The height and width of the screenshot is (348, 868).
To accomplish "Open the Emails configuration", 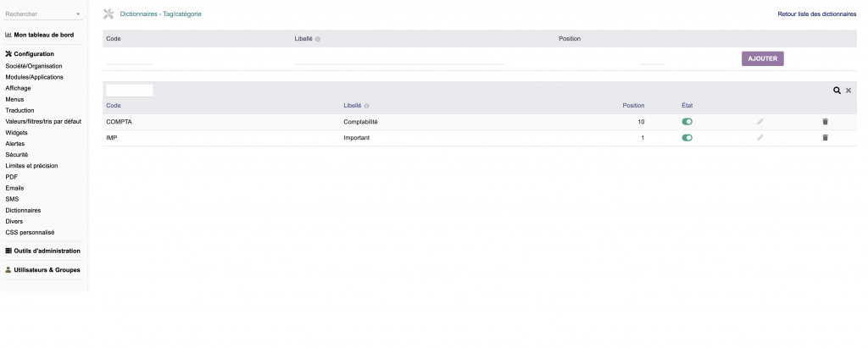I will [x=14, y=188].
